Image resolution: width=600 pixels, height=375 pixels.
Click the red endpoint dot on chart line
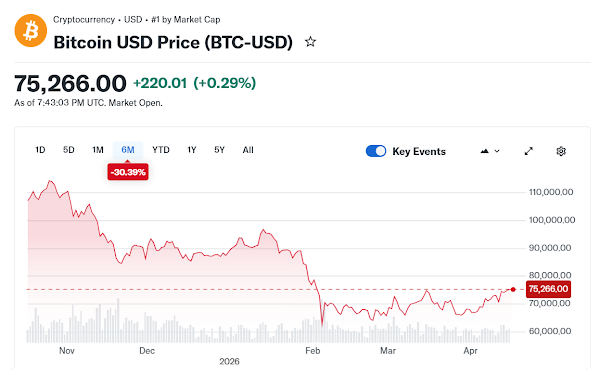click(x=513, y=289)
